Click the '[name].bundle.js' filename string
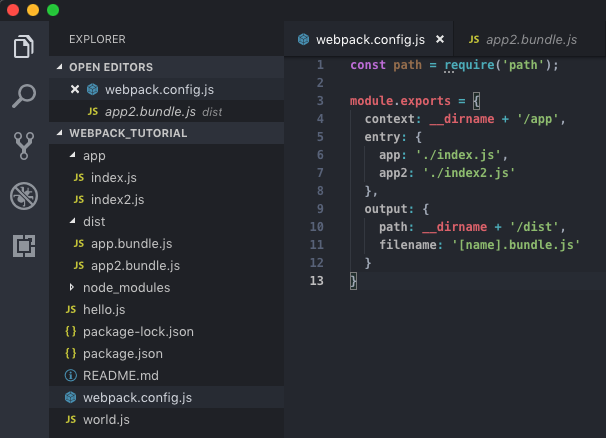The width and height of the screenshot is (606, 438). [x=516, y=245]
